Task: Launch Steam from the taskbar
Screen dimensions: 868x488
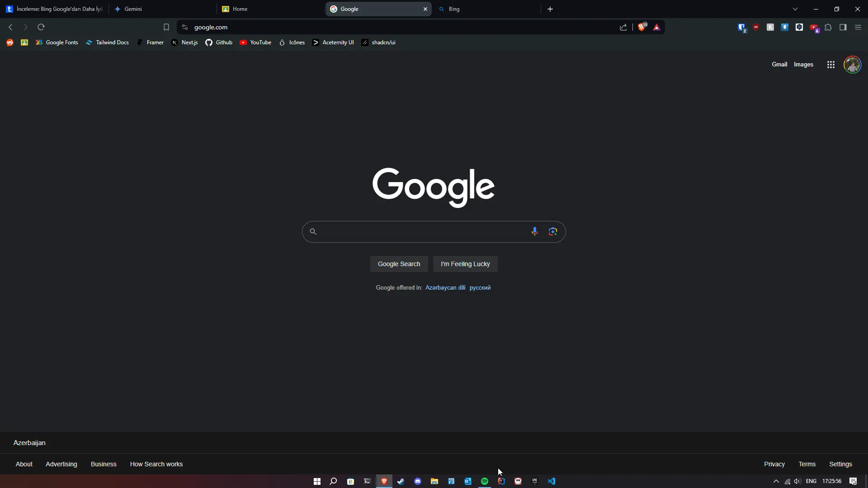Action: click(401, 481)
